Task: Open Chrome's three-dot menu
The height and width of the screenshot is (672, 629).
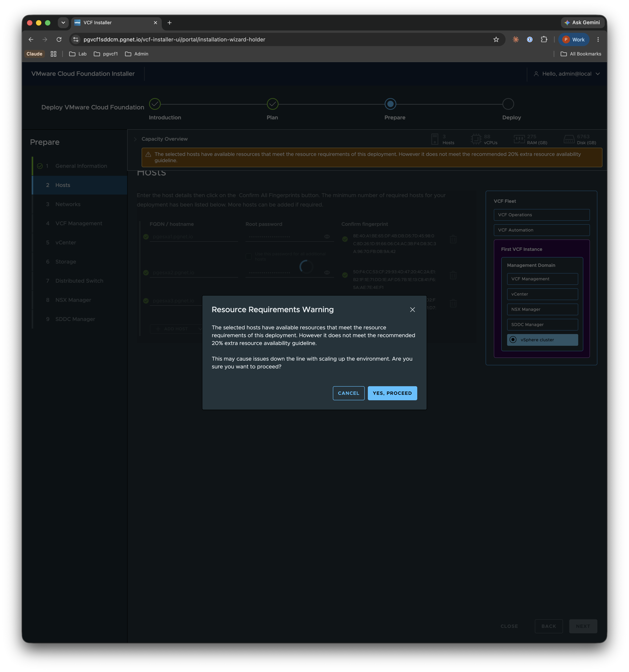Action: point(598,39)
